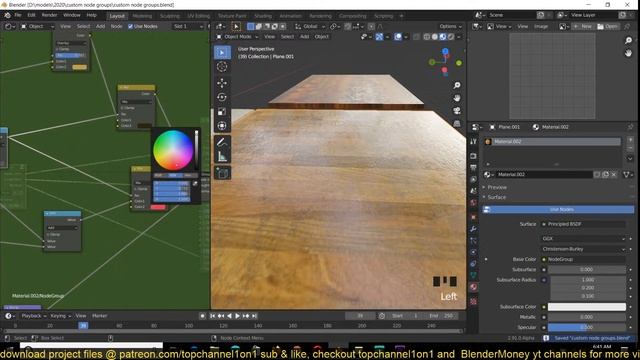Open the Window menu
Viewport: 640px width, 360px height.
pyautogui.click(x=72, y=15)
